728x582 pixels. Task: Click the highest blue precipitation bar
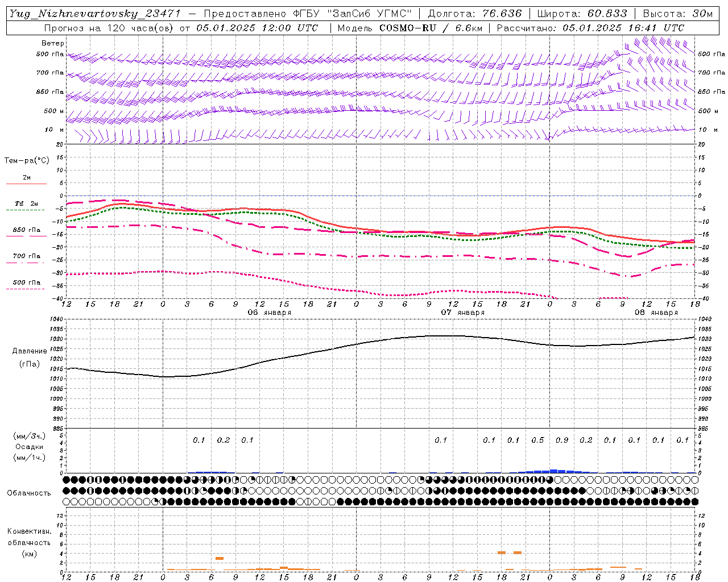[x=553, y=471]
